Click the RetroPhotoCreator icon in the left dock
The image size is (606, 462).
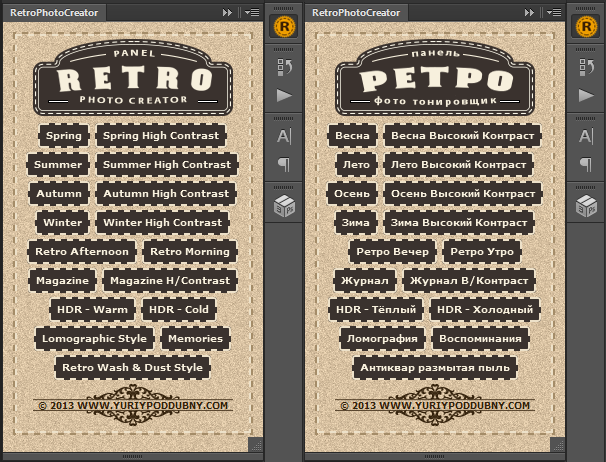coord(284,28)
